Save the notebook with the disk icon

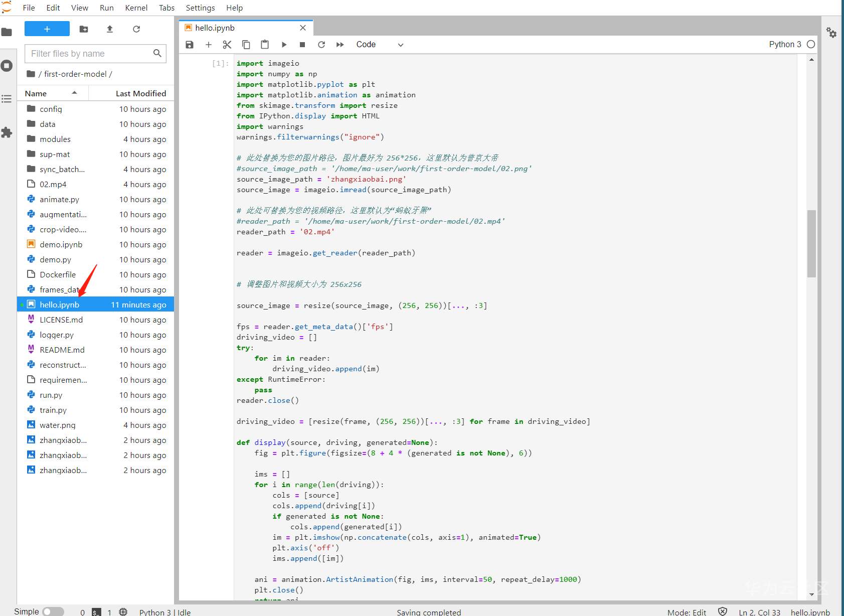coord(190,45)
